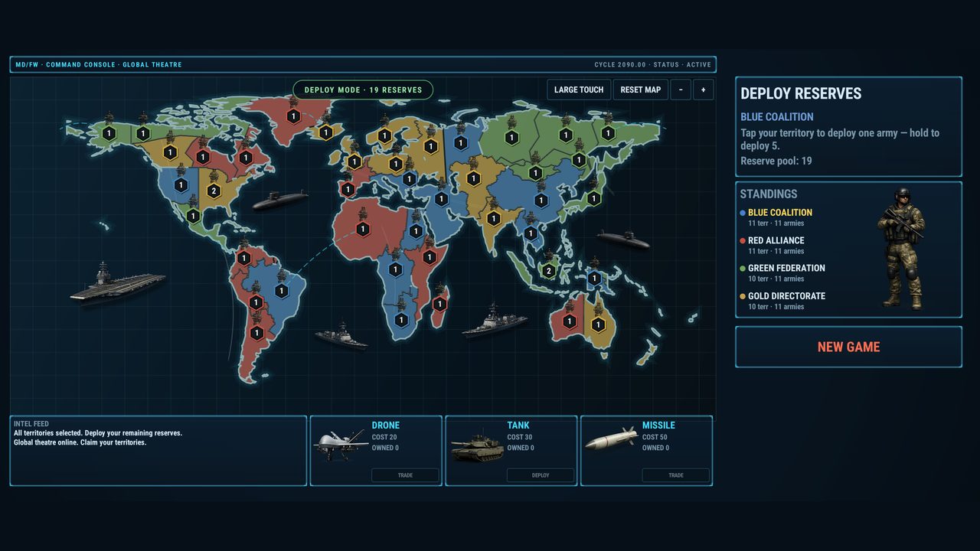Image resolution: width=980 pixels, height=551 pixels.
Task: Select the green Japan army marker
Action: tap(593, 197)
